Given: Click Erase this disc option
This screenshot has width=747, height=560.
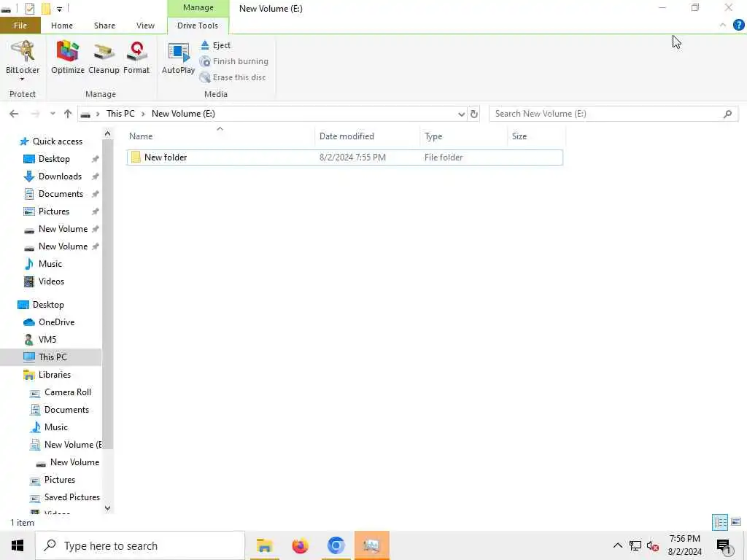Looking at the screenshot, I should click(233, 77).
